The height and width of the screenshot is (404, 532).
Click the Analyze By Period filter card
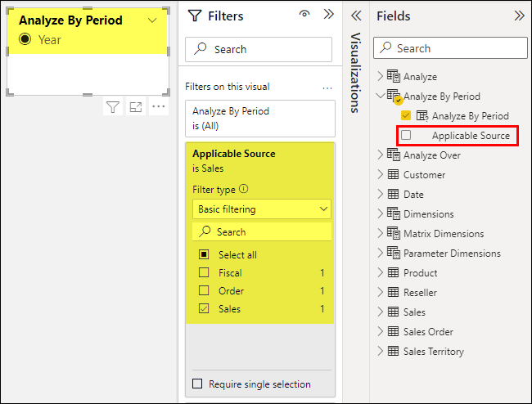[260, 119]
